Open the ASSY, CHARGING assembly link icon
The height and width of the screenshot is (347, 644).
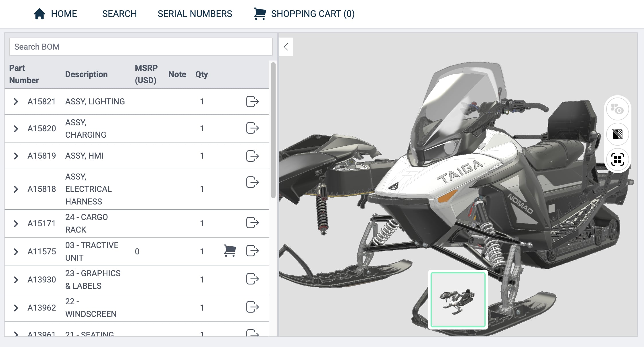(252, 128)
